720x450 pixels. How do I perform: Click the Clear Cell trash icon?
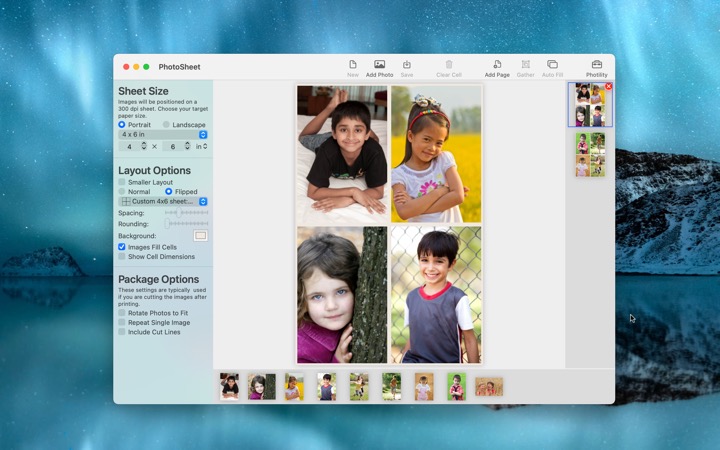click(449, 64)
